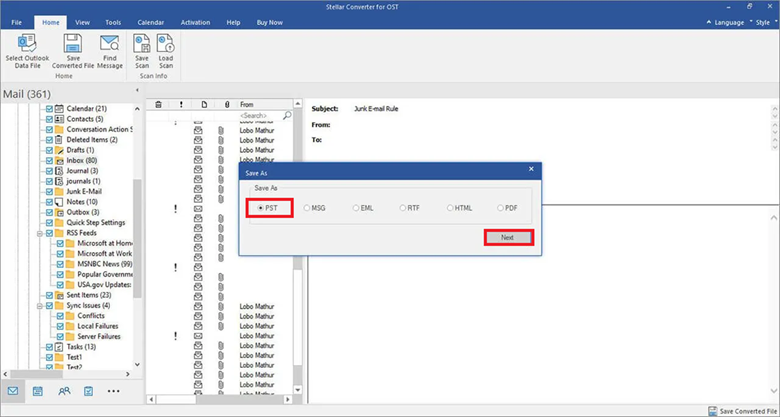
Task: Switch to Calendar view icon in bottom bar
Action: tap(38, 391)
